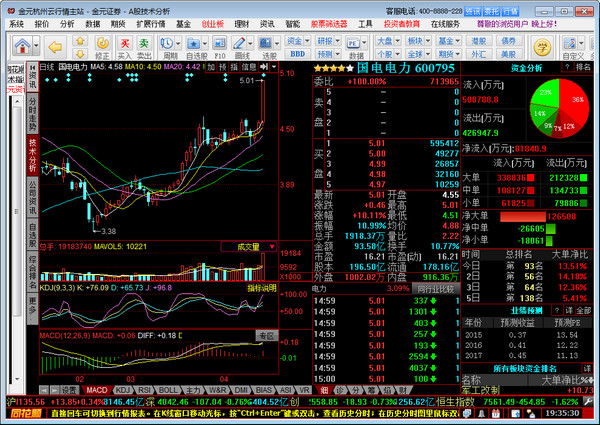Open the dropdown arrow beside PE 数据 icon
Viewport: 600px width, 425px height.
(364, 43)
